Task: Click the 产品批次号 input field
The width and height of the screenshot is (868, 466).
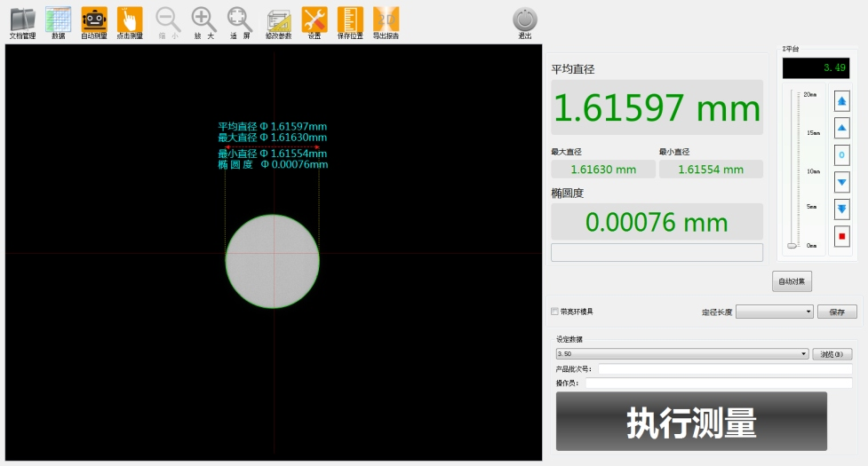Action: [x=724, y=369]
